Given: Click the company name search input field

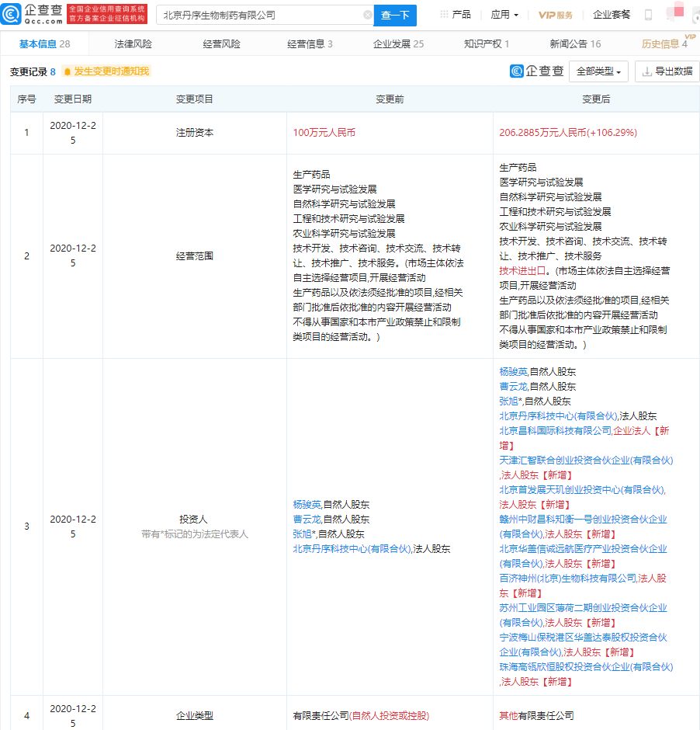Looking at the screenshot, I should 260,15.
